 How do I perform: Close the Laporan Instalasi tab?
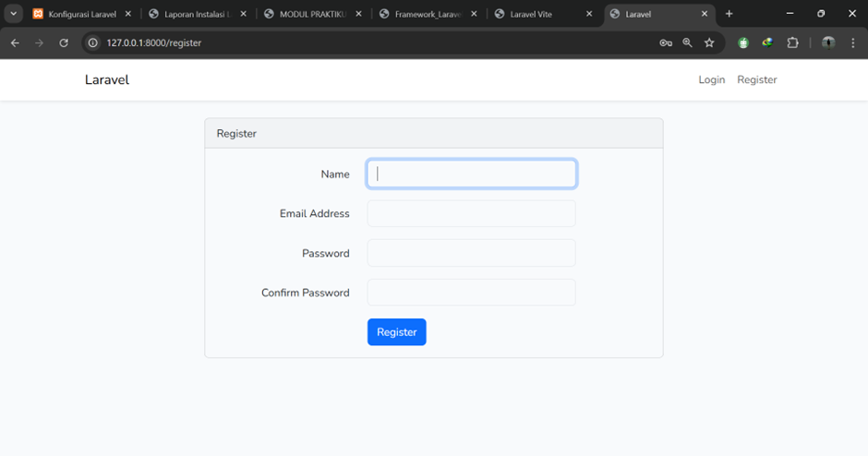click(243, 14)
